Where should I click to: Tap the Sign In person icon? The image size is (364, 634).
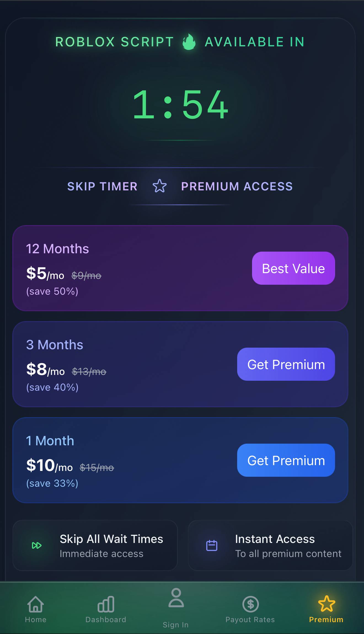pos(176,598)
